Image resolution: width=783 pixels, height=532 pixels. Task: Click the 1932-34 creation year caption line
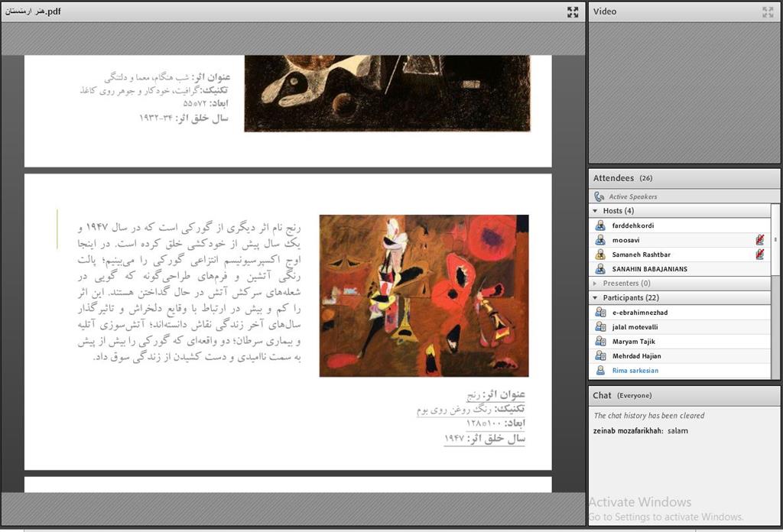click(x=184, y=118)
